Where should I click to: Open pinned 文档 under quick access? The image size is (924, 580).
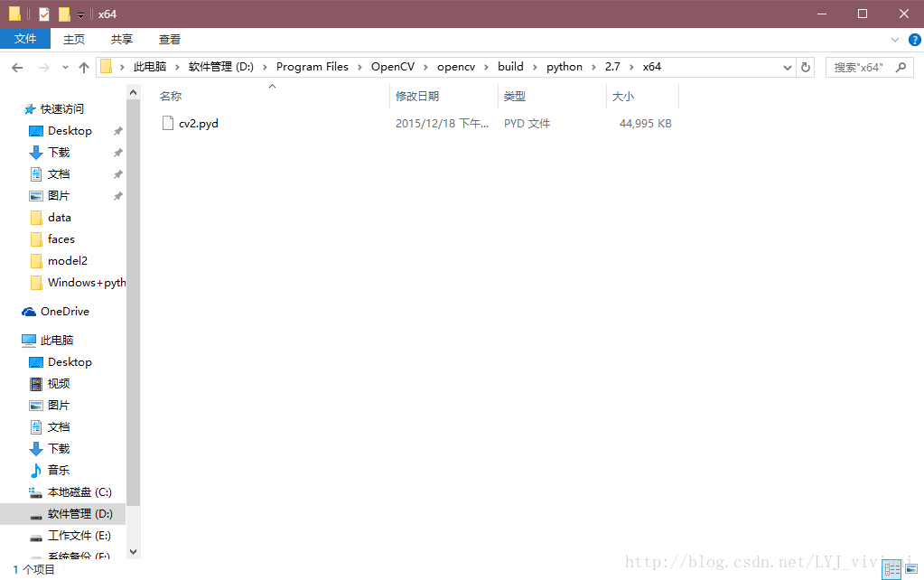pyautogui.click(x=59, y=173)
